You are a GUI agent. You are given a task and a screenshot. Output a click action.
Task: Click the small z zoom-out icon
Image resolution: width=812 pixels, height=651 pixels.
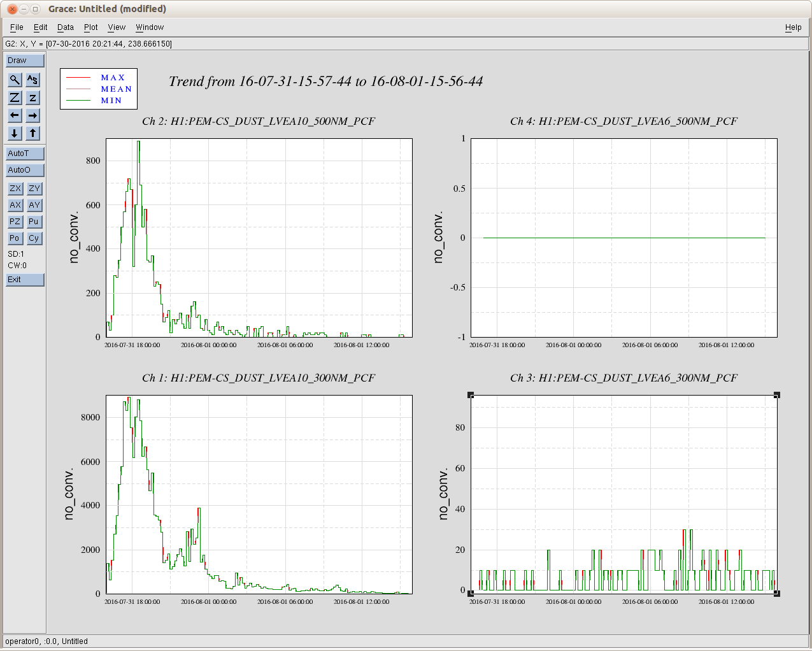(33, 97)
